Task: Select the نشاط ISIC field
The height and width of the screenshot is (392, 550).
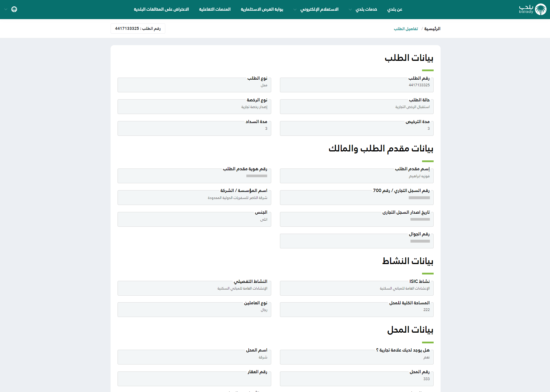Action: coord(356,288)
